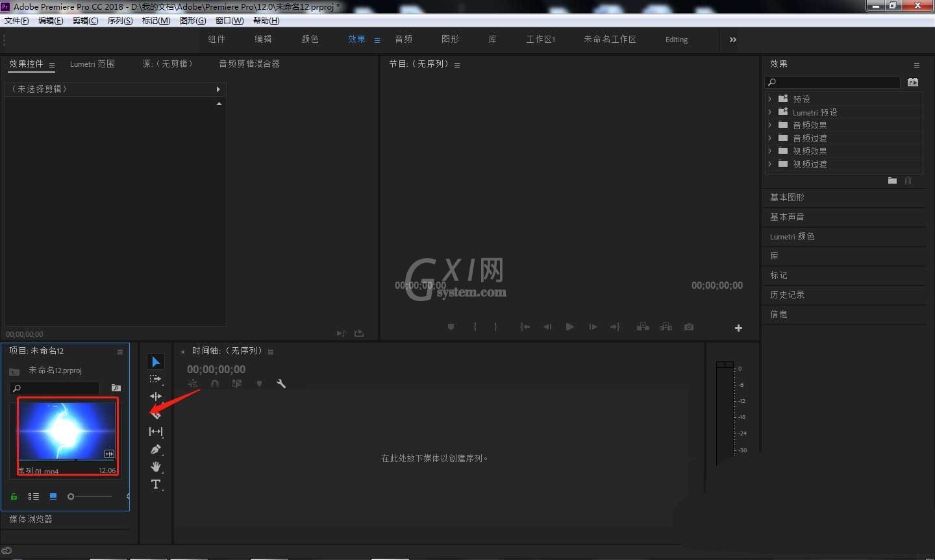Open 效果控件 panel menu

(52, 65)
